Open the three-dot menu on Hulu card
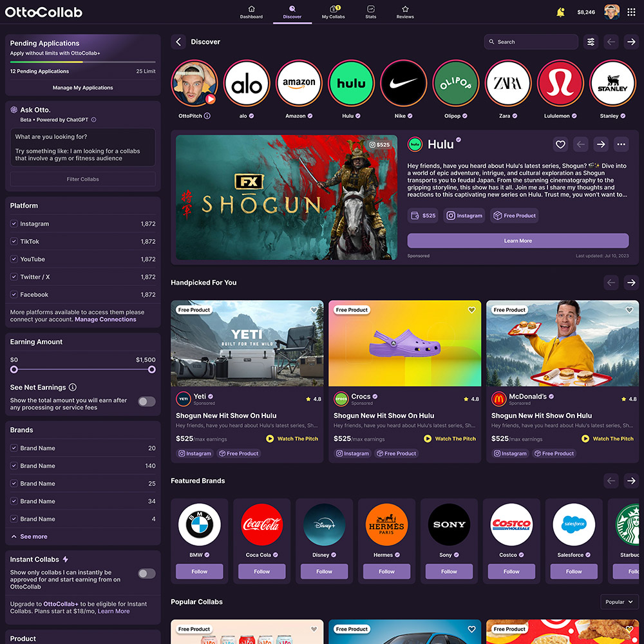This screenshot has width=644, height=644. tap(621, 144)
